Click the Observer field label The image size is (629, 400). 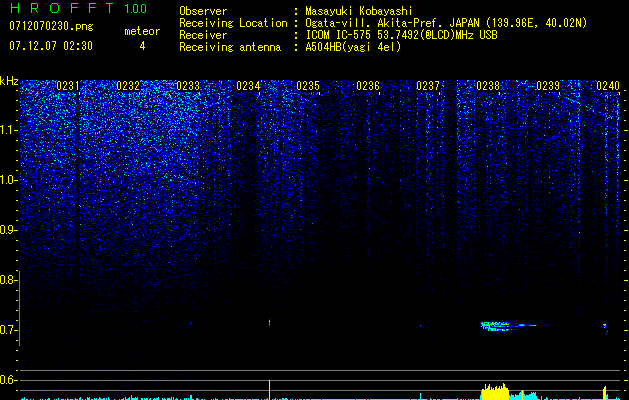(x=203, y=11)
